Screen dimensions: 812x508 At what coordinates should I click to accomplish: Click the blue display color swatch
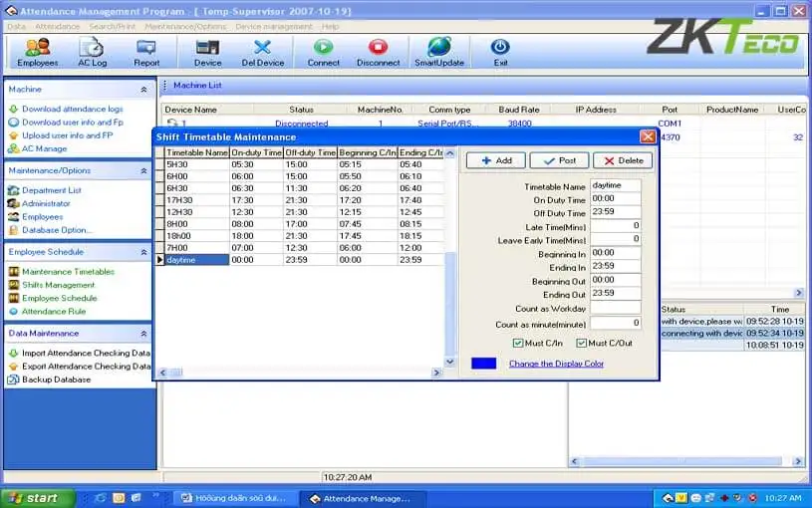tap(483, 363)
